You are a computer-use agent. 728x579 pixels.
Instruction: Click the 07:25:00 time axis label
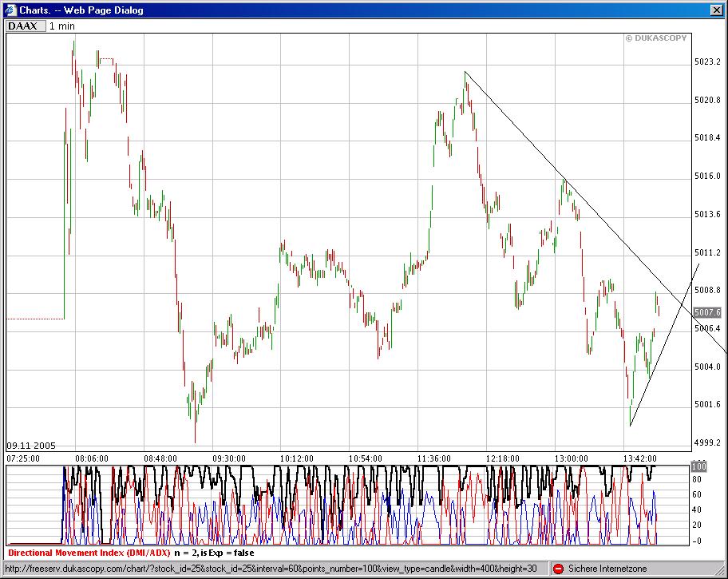coord(23,458)
